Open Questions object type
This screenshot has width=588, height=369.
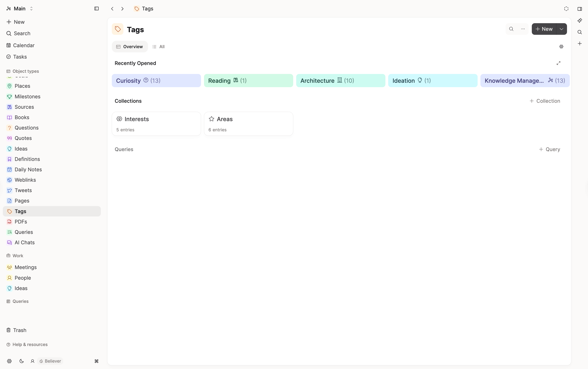[x=52, y=128]
